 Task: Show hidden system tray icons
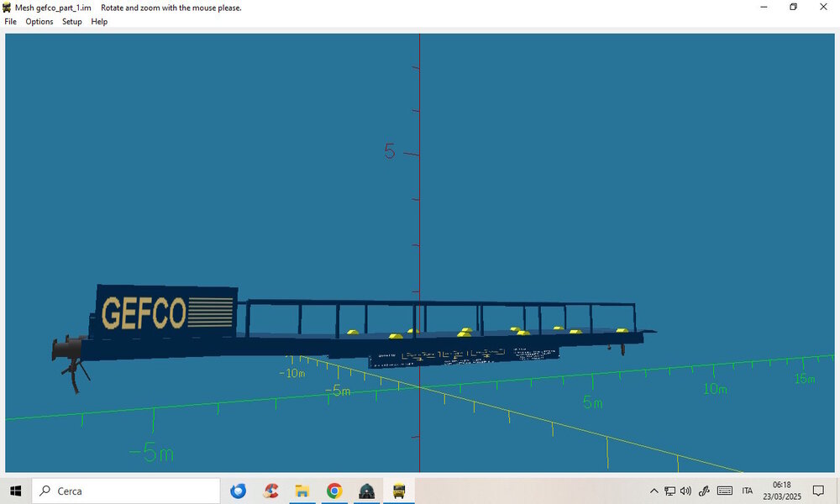coord(654,491)
